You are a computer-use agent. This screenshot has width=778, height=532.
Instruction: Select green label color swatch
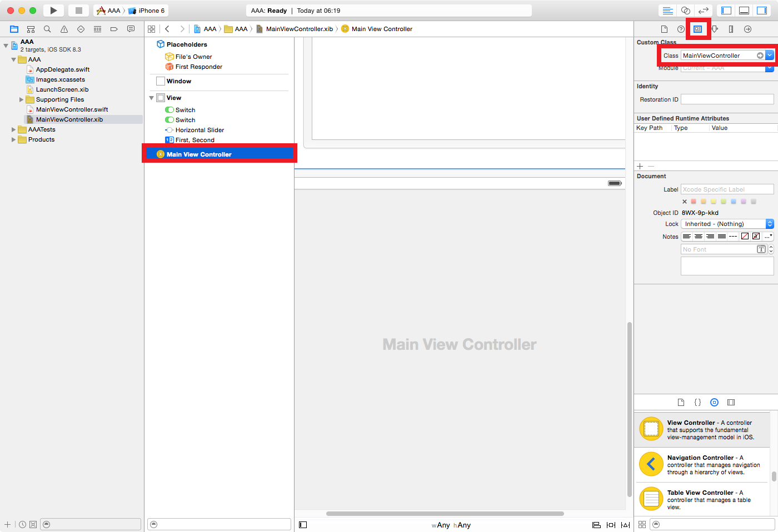[724, 202]
